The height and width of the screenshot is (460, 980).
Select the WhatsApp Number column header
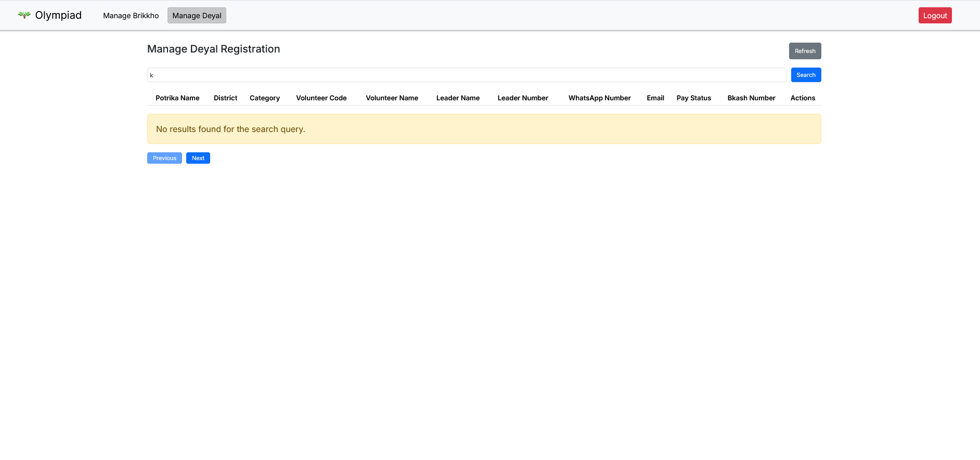(599, 98)
